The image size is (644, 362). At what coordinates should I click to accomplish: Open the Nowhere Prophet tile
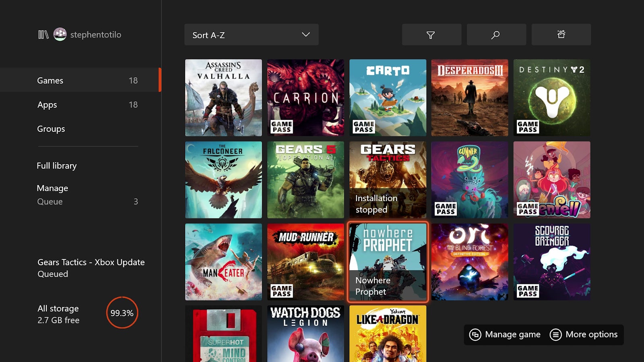pyautogui.click(x=388, y=261)
